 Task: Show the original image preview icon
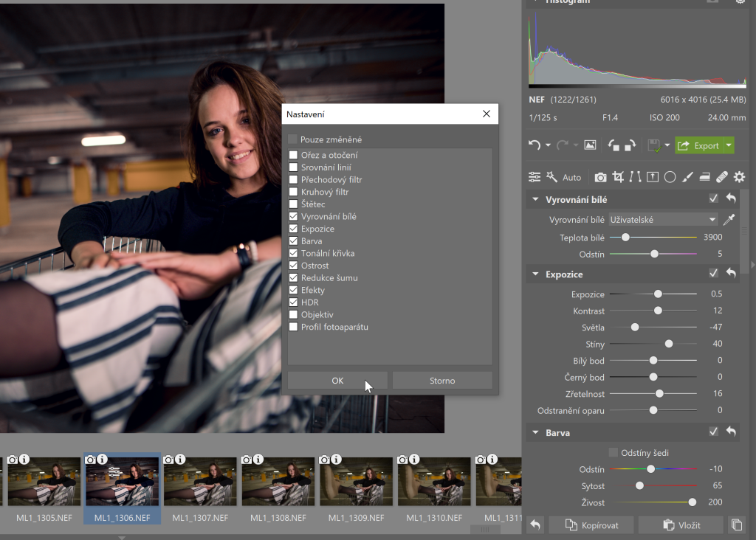[x=590, y=145]
